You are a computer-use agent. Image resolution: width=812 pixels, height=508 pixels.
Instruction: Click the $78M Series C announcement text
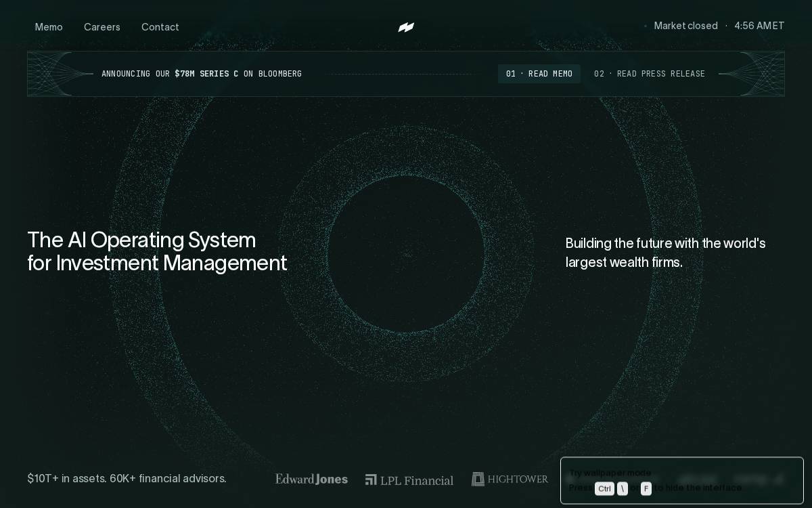[x=202, y=74]
